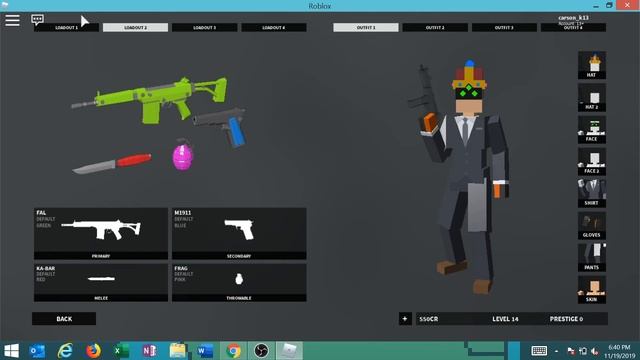Open File Explorer from the taskbar
640x360 pixels.
pos(177,351)
